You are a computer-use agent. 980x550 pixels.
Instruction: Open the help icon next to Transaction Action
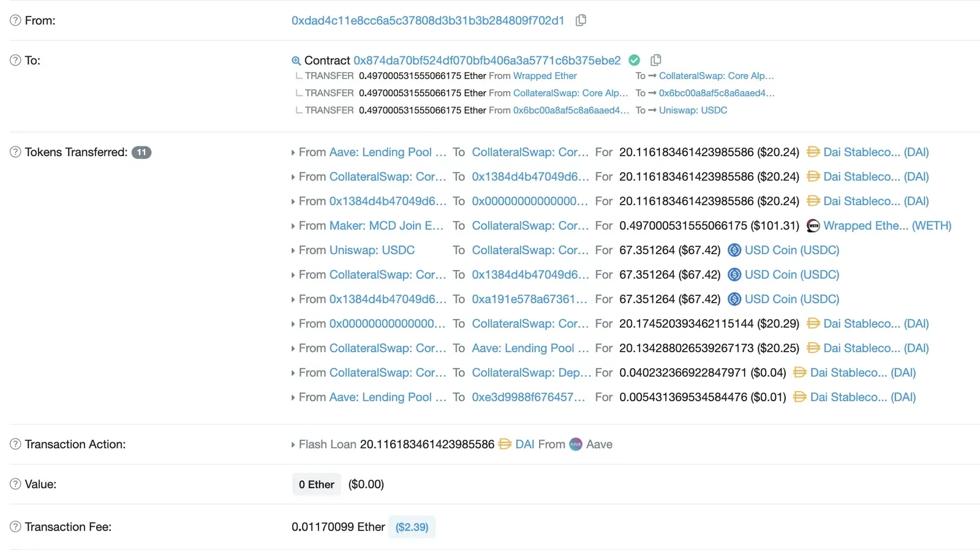[x=15, y=444]
